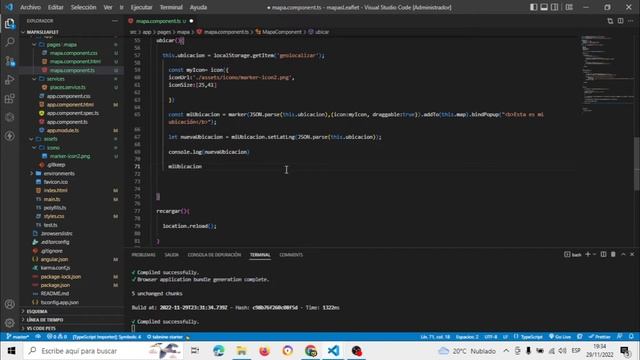Open the Run and Debug view
Image resolution: width=640 pixels, height=360 pixels.
[9, 80]
